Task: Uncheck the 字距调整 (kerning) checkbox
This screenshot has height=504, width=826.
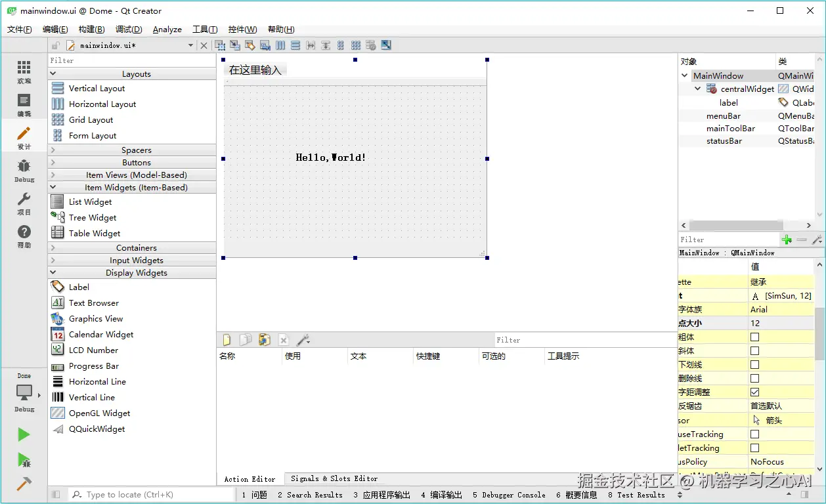Action: 755,392
